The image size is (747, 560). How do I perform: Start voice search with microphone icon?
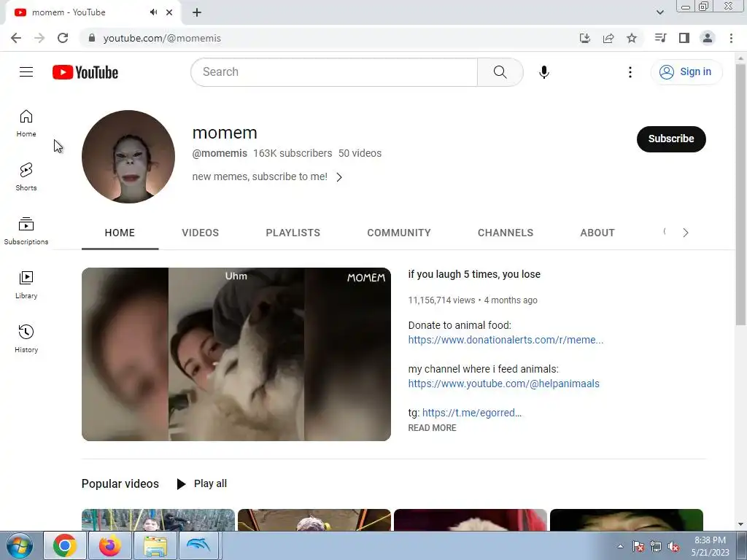(544, 72)
